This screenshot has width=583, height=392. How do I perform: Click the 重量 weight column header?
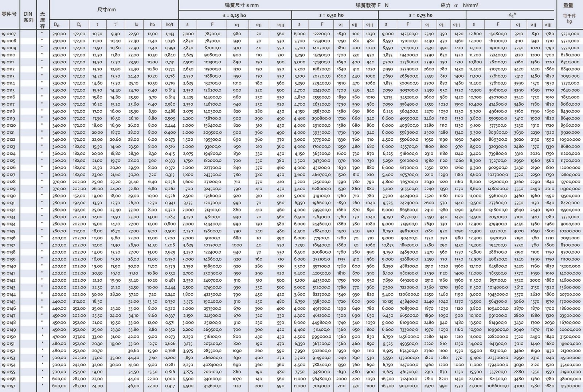pyautogui.click(x=568, y=5)
